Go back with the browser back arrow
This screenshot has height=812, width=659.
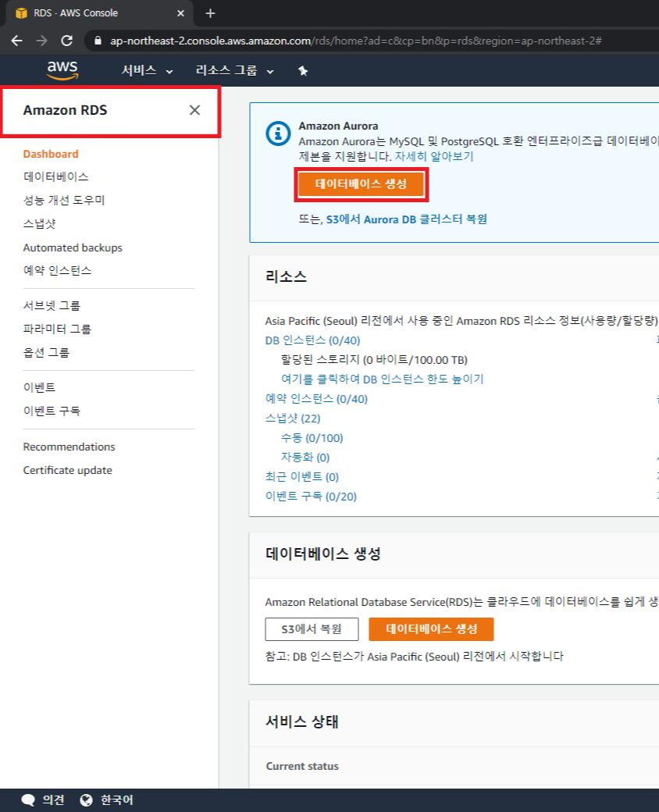[16, 41]
